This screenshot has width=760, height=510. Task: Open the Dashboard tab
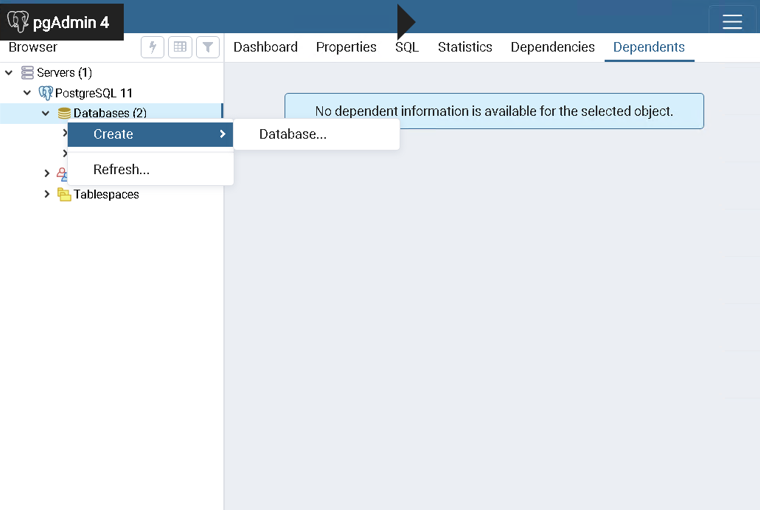[x=266, y=47]
